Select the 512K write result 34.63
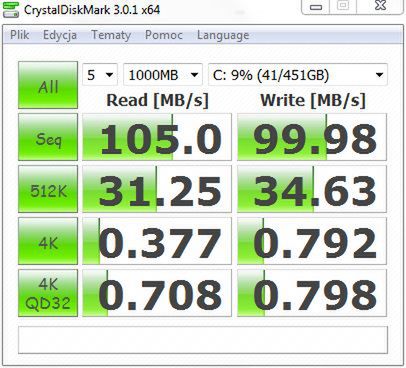 [312, 189]
